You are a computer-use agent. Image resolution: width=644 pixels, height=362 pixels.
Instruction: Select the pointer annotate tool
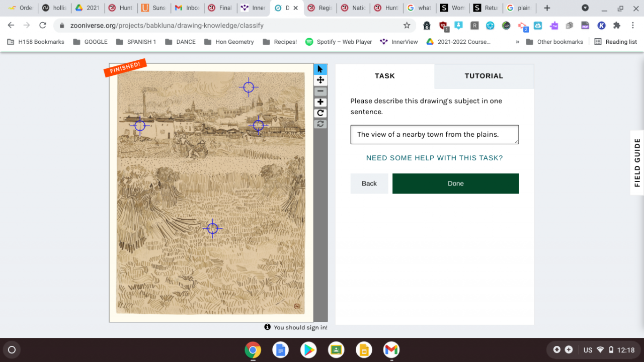(320, 69)
